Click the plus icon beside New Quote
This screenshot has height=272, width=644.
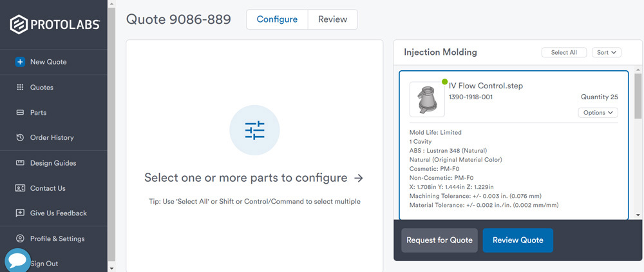pyautogui.click(x=19, y=62)
